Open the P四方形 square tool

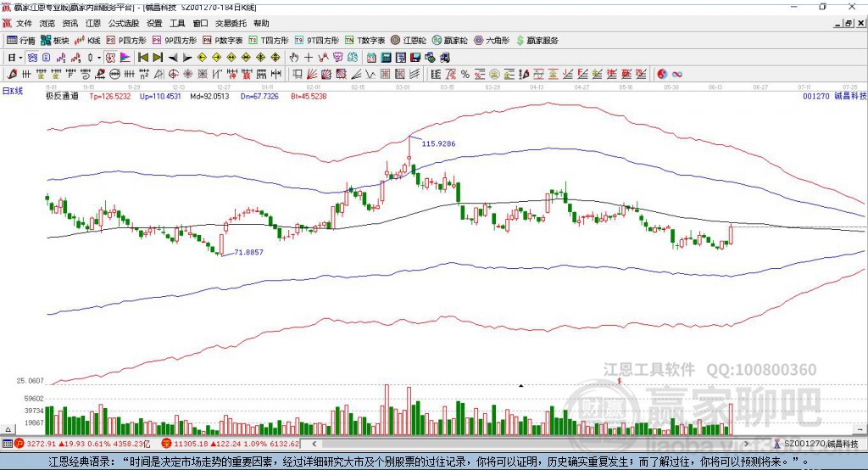click(x=126, y=41)
